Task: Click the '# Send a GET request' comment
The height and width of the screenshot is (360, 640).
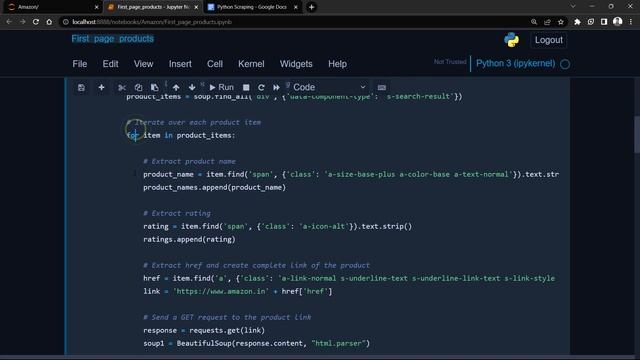Action: point(227,317)
